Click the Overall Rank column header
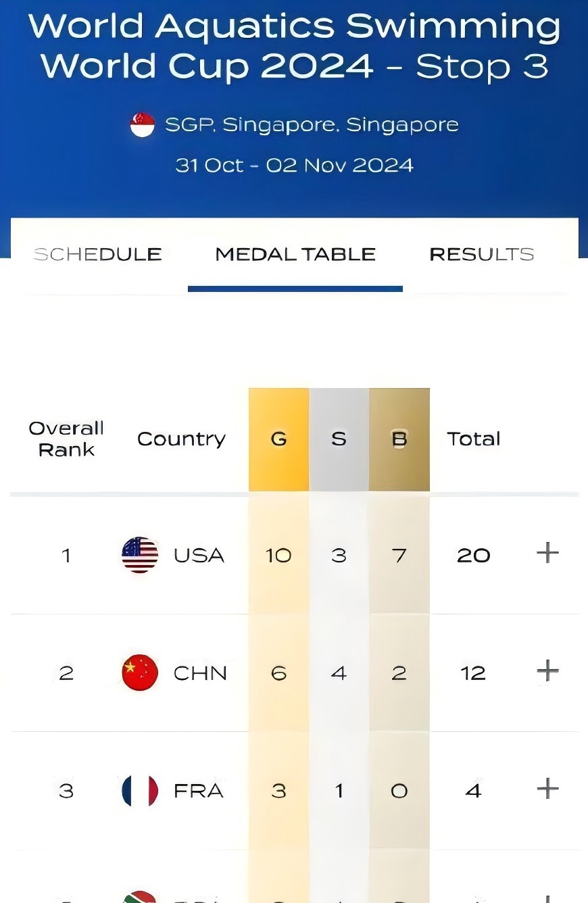The width and height of the screenshot is (588, 903). pyautogui.click(x=66, y=439)
